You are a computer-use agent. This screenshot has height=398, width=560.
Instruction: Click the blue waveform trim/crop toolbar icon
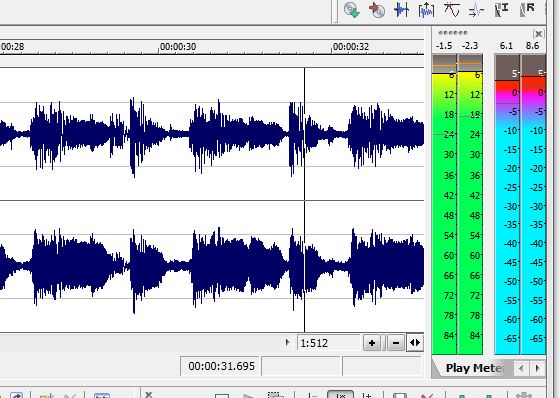[401, 10]
